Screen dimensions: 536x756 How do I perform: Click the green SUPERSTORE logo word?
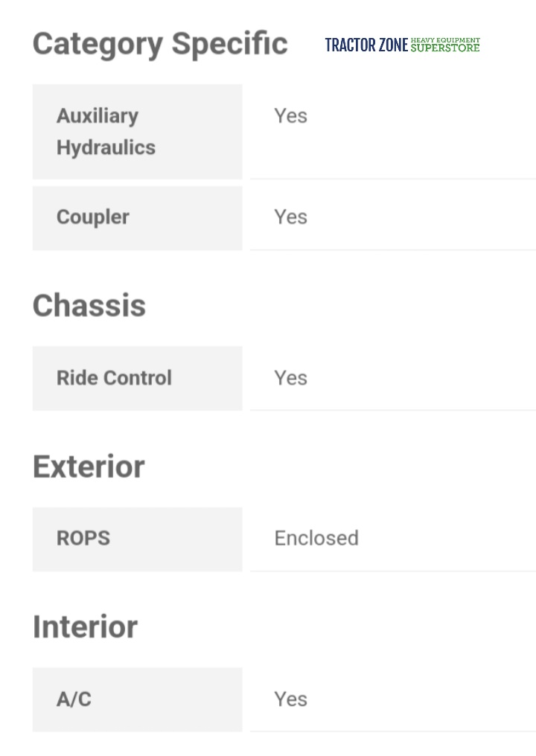point(445,48)
